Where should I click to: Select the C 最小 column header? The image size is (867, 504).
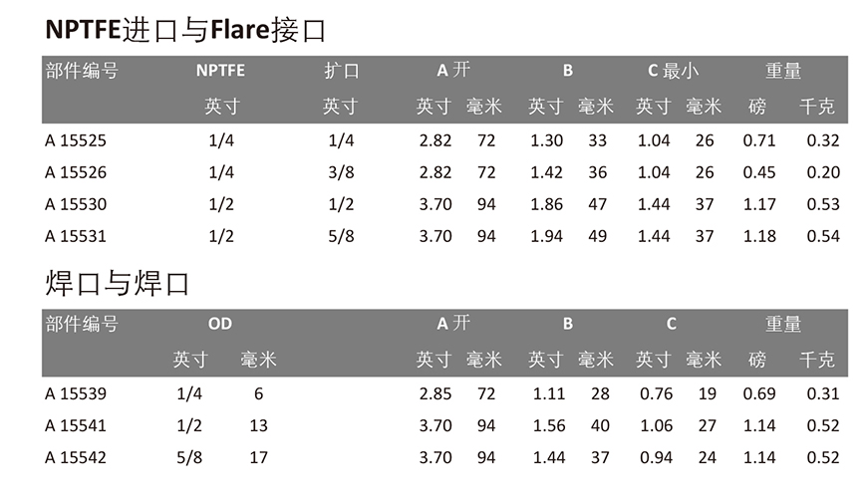673,71
